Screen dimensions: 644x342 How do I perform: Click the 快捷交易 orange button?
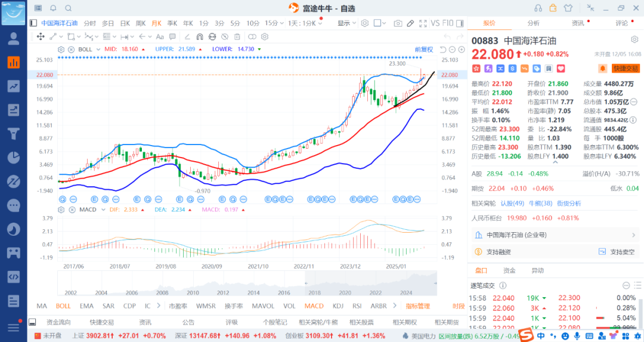pyautogui.click(x=626, y=69)
